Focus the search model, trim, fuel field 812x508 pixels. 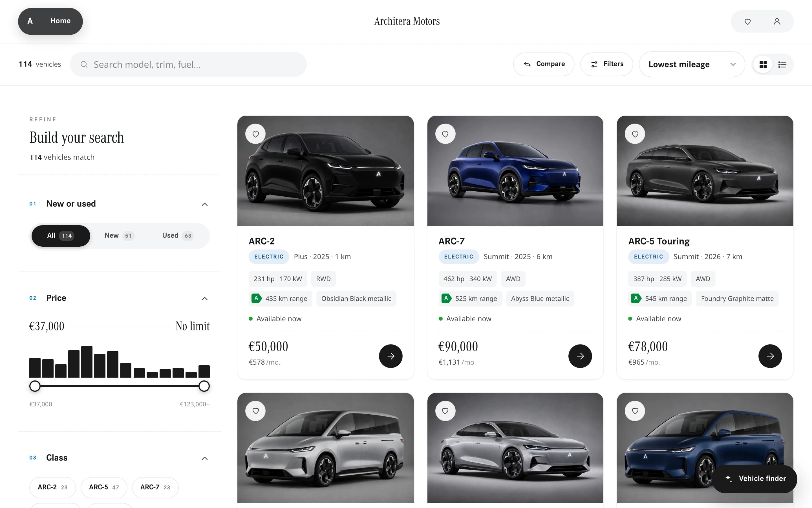[x=188, y=65]
